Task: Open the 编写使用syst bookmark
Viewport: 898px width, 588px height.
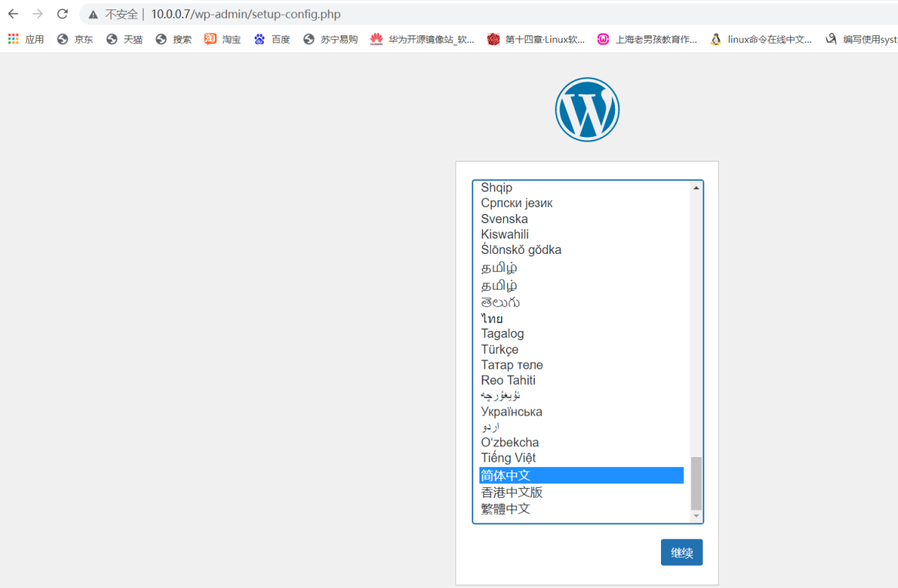Action: point(861,39)
